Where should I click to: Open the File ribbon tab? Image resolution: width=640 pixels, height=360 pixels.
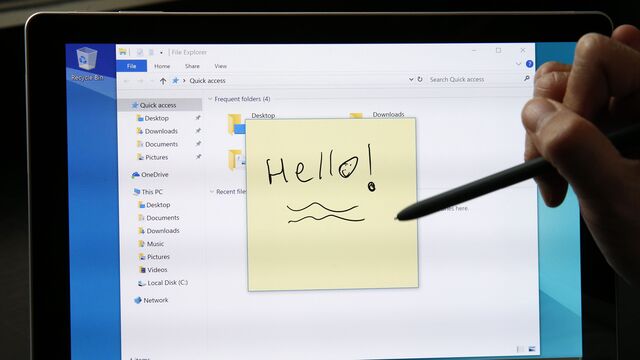pos(131,66)
